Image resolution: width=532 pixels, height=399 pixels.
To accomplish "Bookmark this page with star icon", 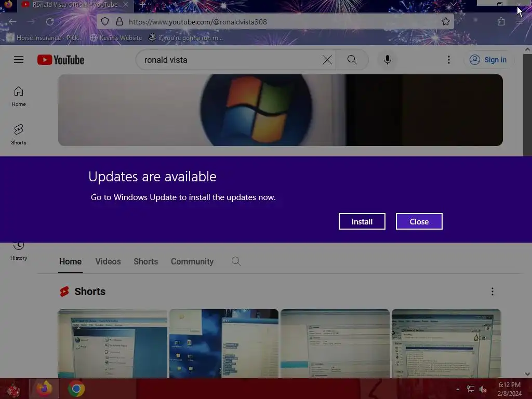I will pos(445,22).
